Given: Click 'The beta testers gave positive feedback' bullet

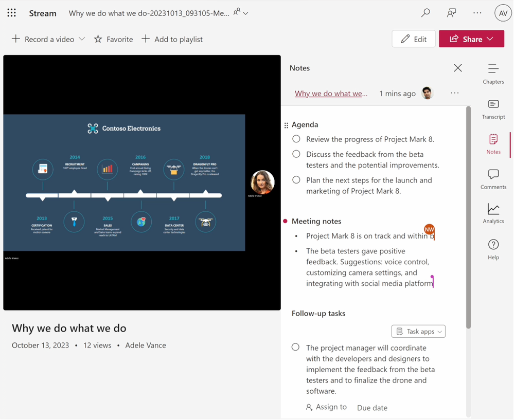Looking at the screenshot, I should coord(369,267).
